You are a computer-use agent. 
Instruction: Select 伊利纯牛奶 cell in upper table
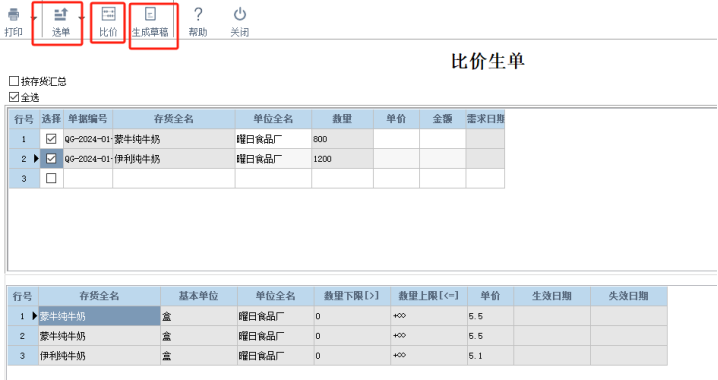pyautogui.click(x=174, y=158)
